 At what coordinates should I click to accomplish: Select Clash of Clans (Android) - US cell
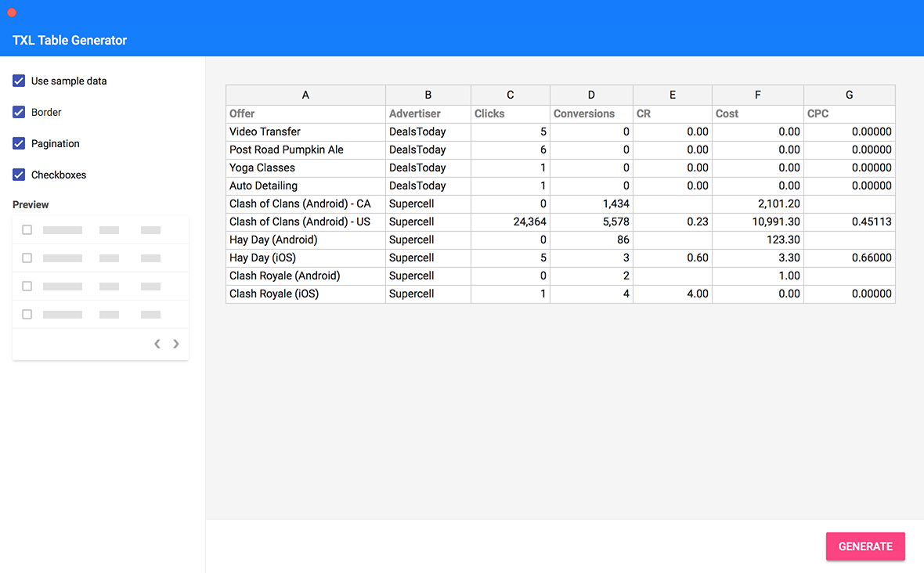tap(305, 222)
